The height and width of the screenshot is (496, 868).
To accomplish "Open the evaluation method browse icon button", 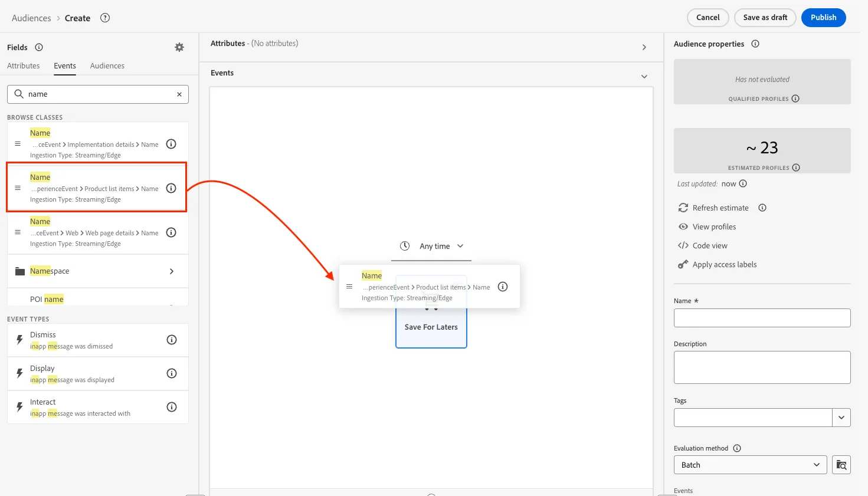I will click(x=841, y=465).
